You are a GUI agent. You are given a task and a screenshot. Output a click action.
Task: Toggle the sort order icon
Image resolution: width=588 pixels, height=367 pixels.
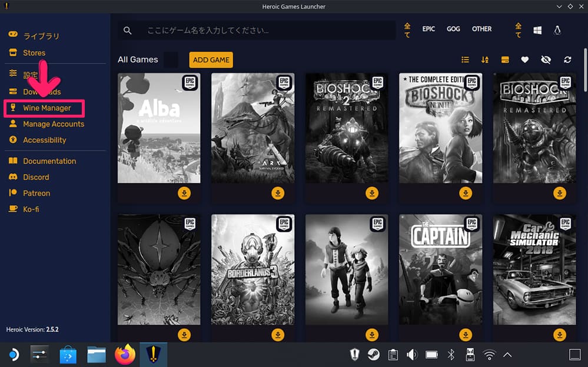485,59
